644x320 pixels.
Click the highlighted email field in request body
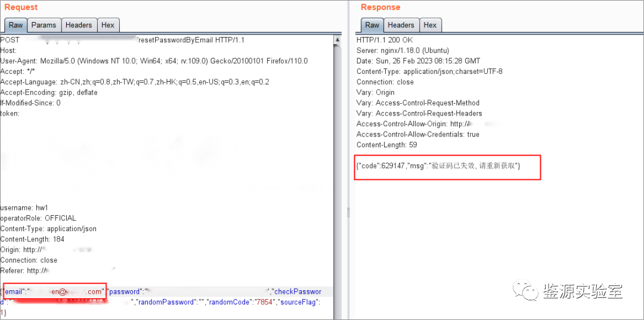[x=55, y=291]
